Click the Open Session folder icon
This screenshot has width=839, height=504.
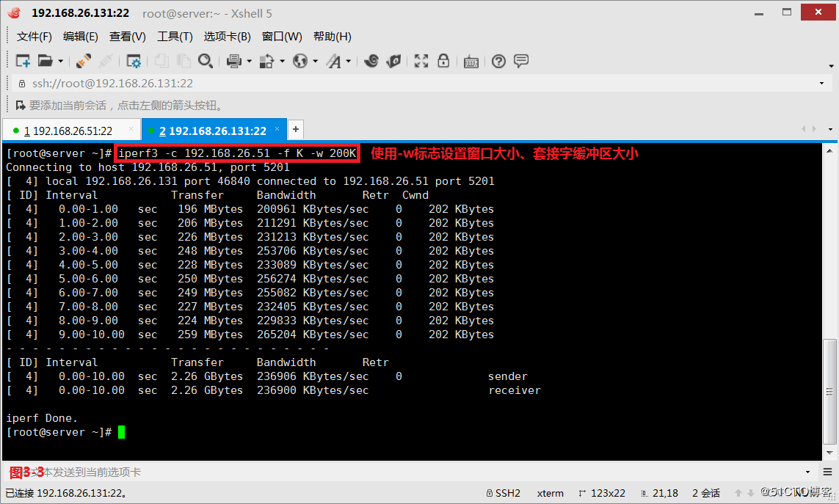click(46, 61)
